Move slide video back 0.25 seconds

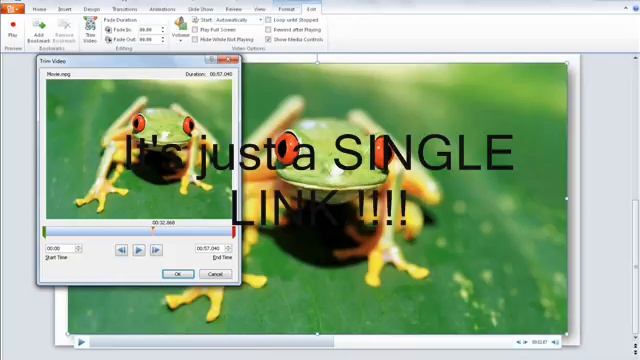pos(518,342)
